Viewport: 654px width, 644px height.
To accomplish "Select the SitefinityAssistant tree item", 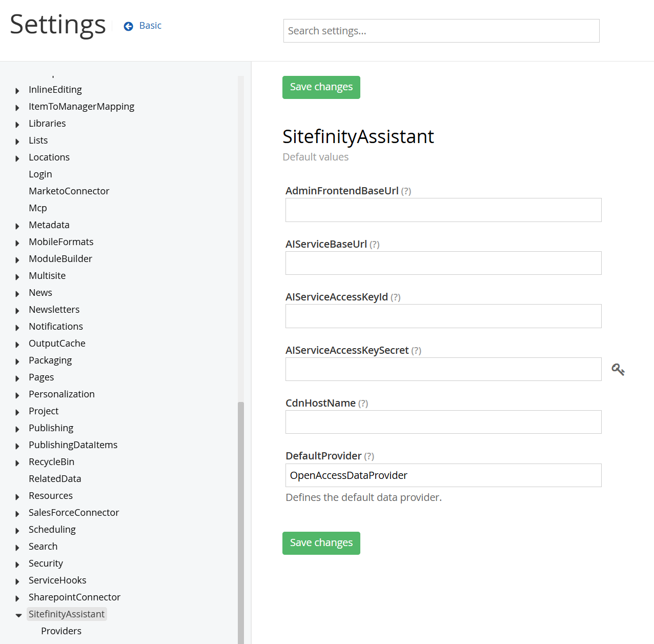I will [x=67, y=614].
